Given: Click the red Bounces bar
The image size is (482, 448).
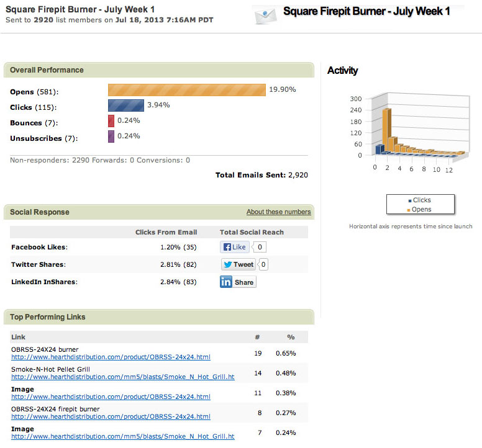Looking at the screenshot, I should 111,121.
